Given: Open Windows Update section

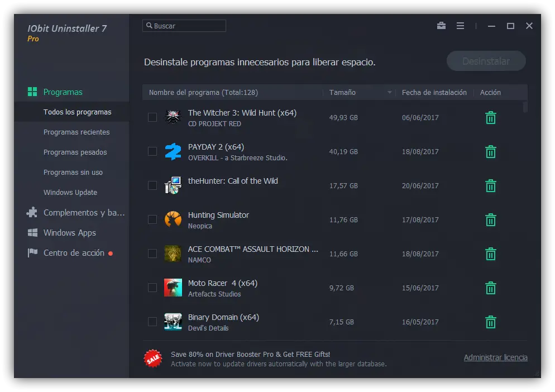Looking at the screenshot, I should pos(71,192).
